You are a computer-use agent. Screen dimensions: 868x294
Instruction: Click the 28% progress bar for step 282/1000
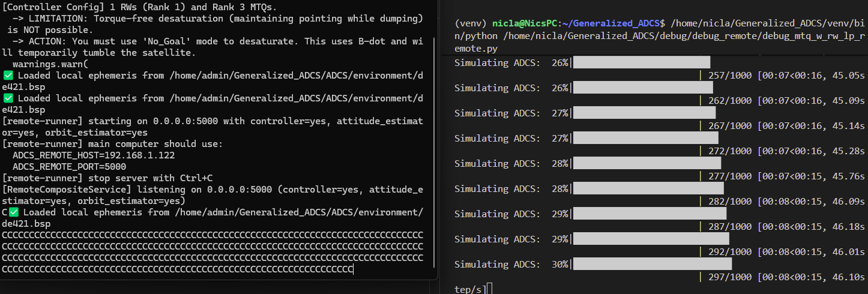click(x=648, y=188)
